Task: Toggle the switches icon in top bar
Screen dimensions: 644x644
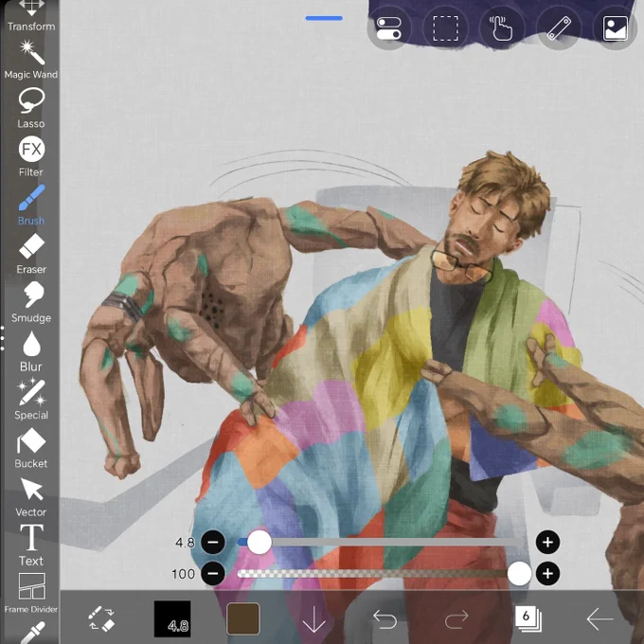Action: pos(388,28)
